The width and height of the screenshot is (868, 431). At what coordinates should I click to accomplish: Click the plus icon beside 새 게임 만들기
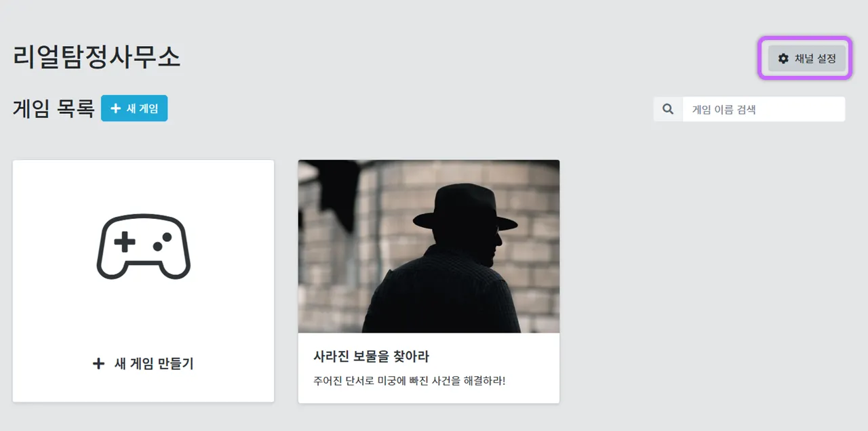[x=98, y=364]
